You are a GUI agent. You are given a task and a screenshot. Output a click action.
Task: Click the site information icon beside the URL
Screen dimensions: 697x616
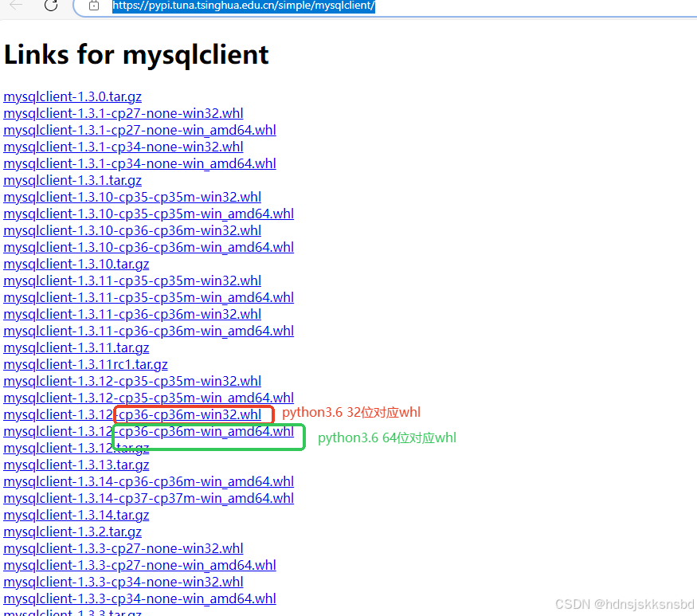coord(94,6)
